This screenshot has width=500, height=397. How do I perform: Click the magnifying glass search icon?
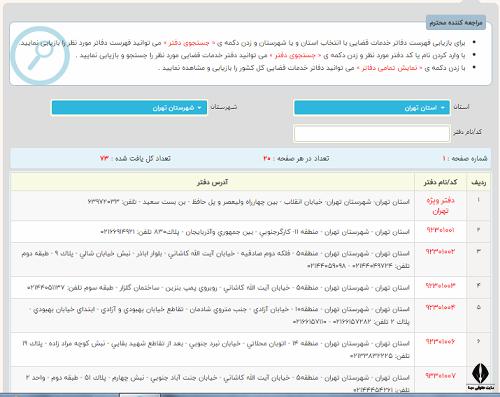[x=40, y=55]
